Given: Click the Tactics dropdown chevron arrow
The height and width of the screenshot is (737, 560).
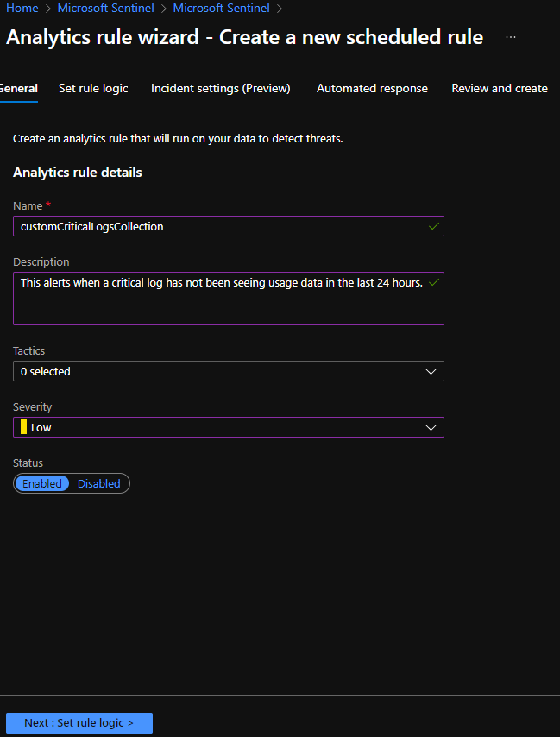Looking at the screenshot, I should click(x=431, y=371).
